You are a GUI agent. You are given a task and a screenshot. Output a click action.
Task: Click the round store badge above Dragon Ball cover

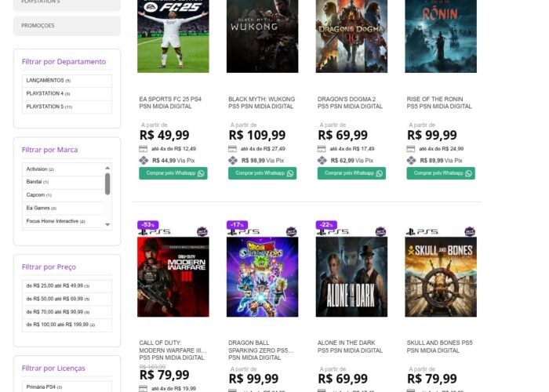point(292,231)
